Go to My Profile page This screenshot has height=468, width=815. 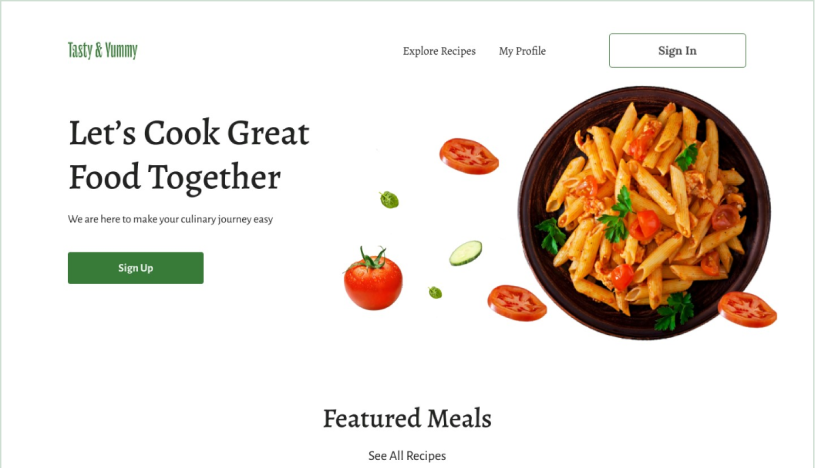pyautogui.click(x=522, y=51)
